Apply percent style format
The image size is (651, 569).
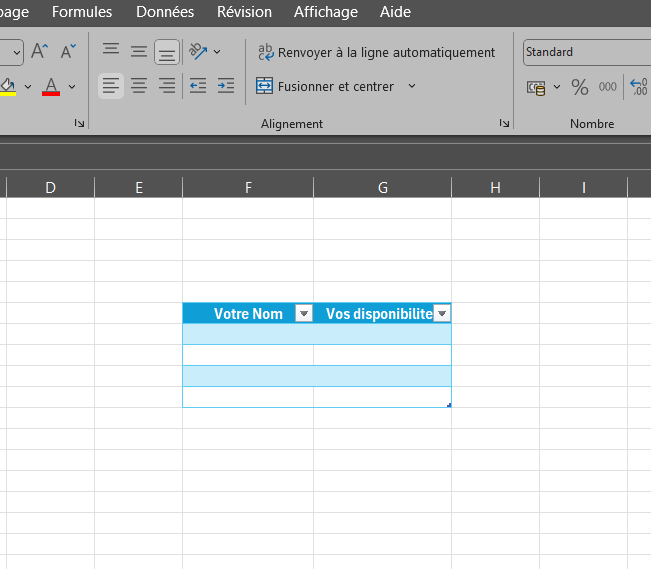(x=580, y=87)
